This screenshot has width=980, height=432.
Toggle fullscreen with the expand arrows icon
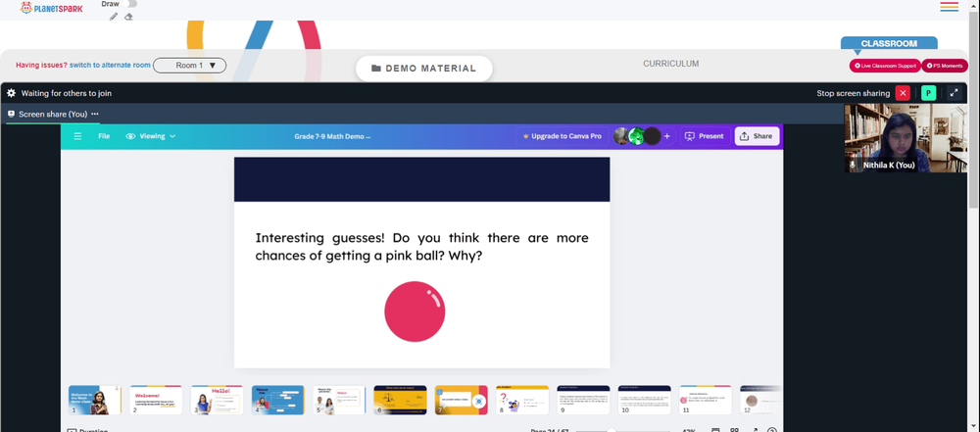pos(954,93)
